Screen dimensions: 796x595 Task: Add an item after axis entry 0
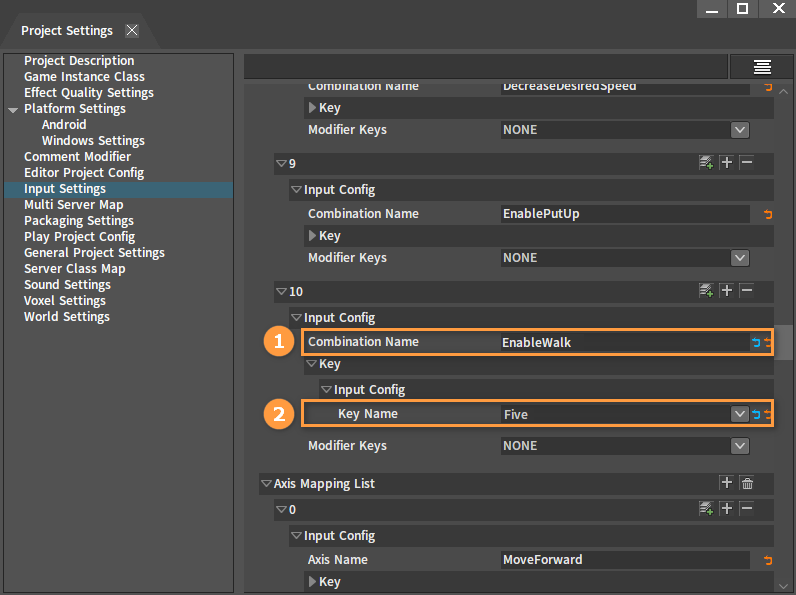(x=726, y=508)
